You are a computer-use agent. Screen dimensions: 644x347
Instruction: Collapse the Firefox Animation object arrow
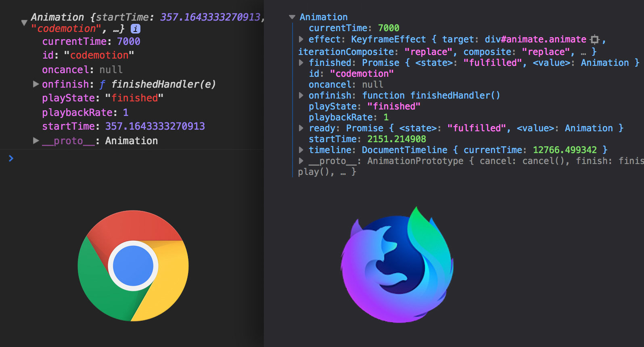292,17
